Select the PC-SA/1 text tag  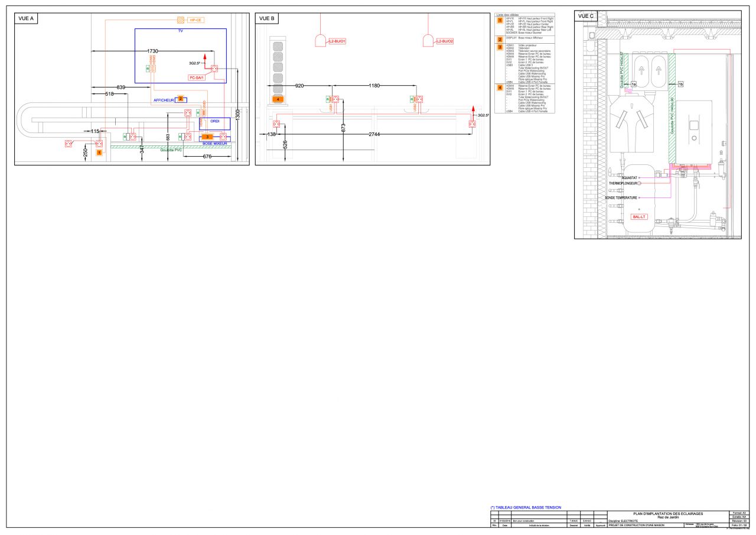click(197, 77)
